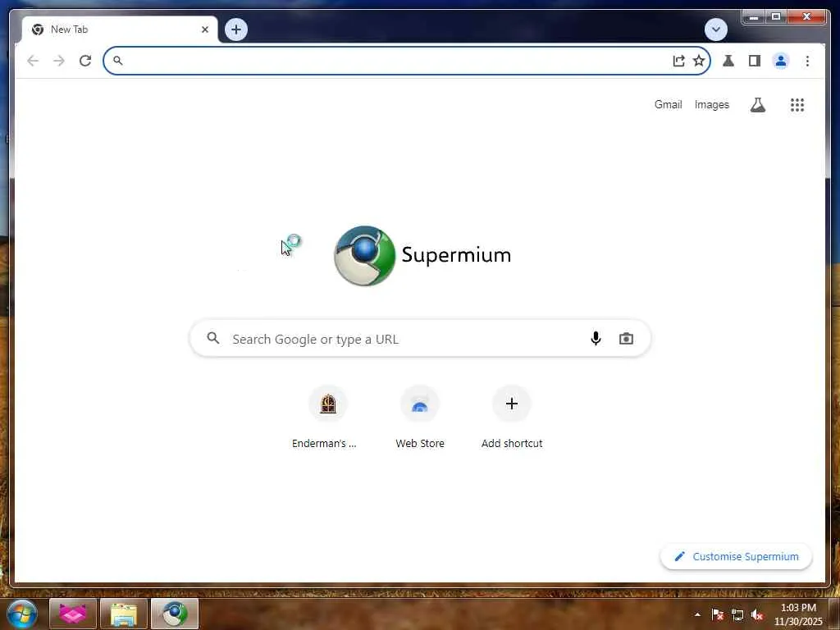Click Add shortcut tile
Screen dimensions: 840x630
(x=512, y=417)
